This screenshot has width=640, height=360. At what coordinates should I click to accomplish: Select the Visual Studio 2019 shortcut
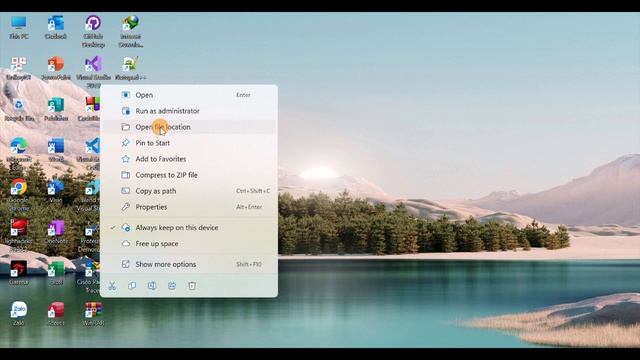pyautogui.click(x=93, y=72)
